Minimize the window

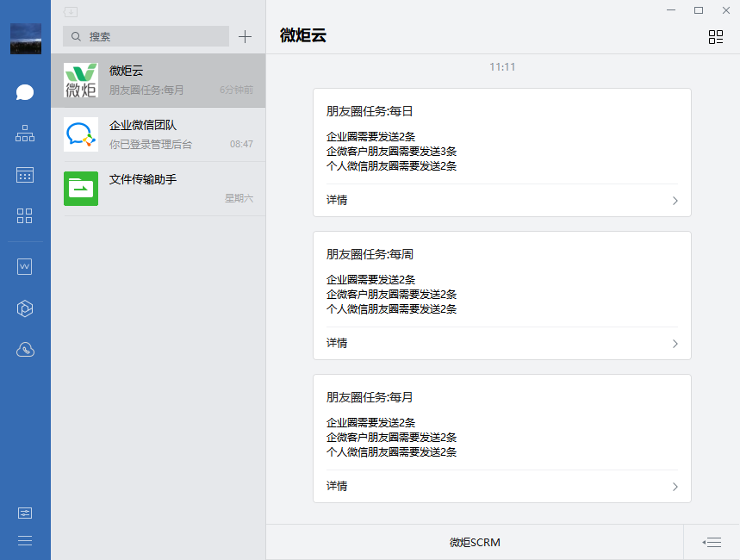pos(671,10)
